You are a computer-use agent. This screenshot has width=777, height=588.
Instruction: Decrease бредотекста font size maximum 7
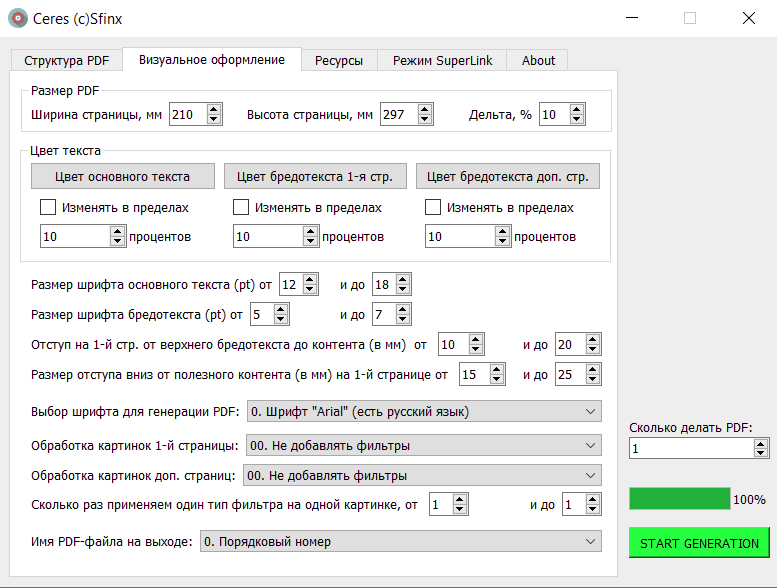pos(403,320)
